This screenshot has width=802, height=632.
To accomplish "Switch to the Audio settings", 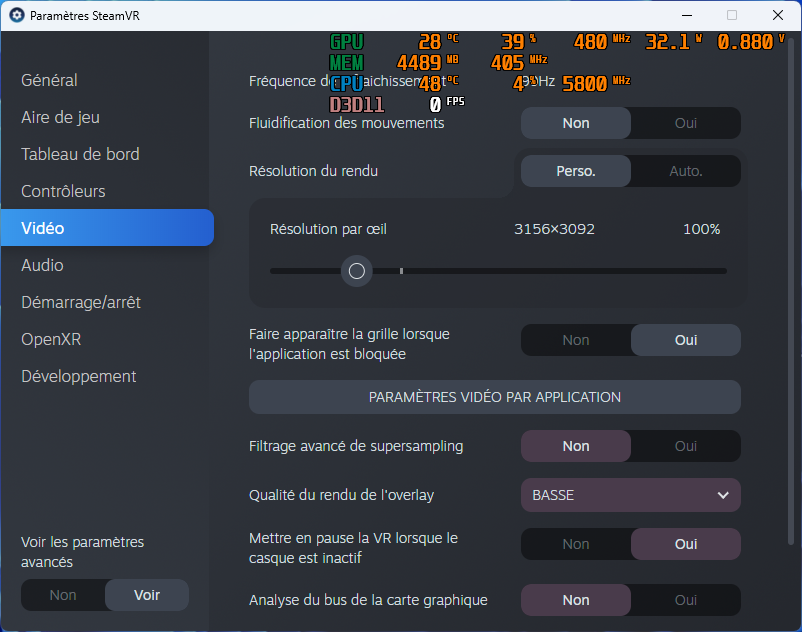I will click(42, 265).
